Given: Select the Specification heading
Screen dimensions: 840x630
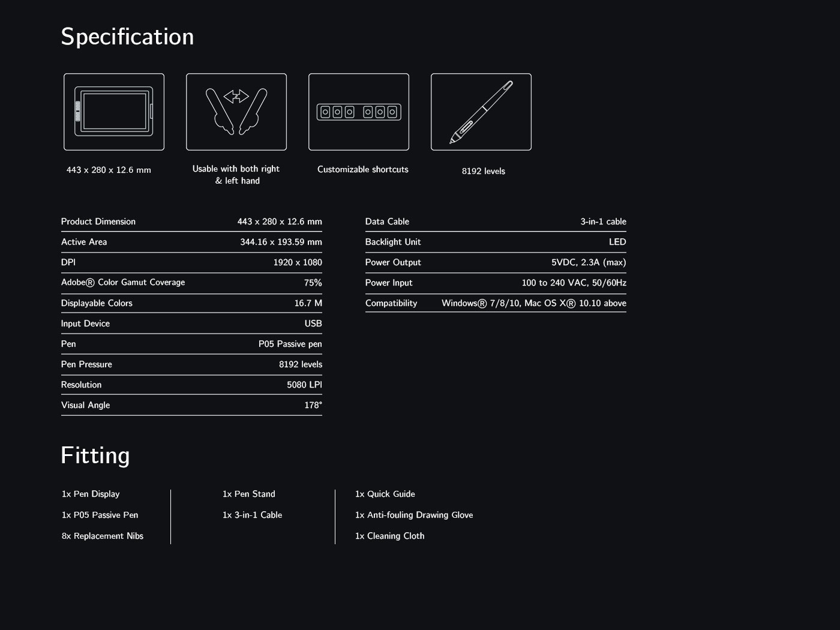Looking at the screenshot, I should (127, 36).
